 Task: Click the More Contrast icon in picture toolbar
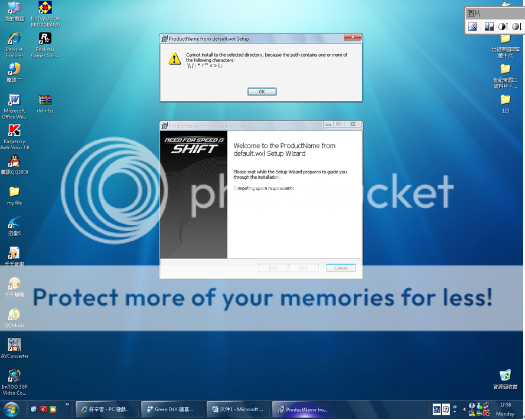pos(503,27)
